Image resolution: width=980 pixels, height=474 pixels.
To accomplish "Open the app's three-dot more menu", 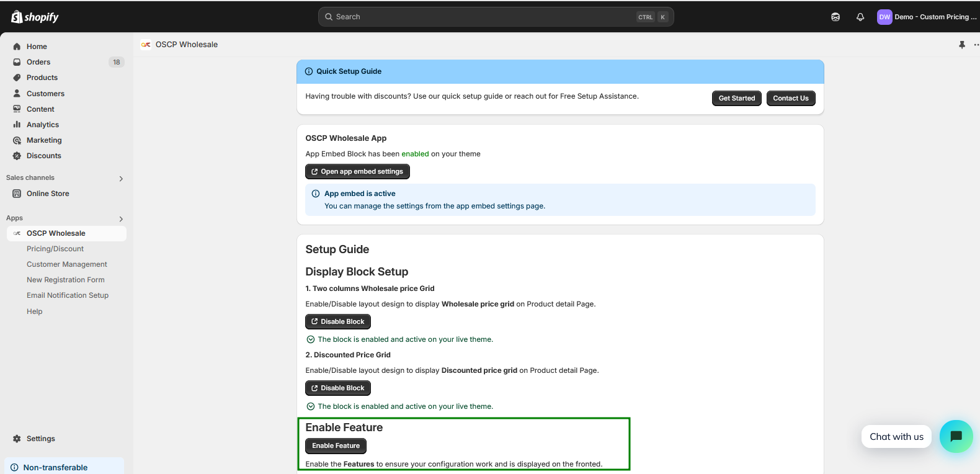I will [x=976, y=45].
